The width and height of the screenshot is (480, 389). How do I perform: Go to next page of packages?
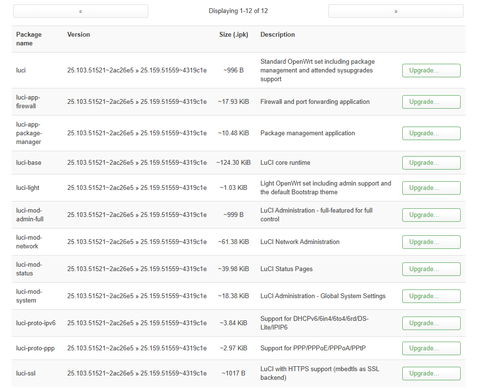tap(396, 11)
